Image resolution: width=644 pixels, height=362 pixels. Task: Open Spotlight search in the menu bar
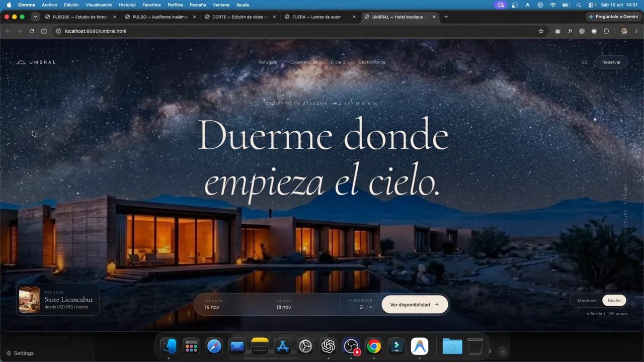579,5
